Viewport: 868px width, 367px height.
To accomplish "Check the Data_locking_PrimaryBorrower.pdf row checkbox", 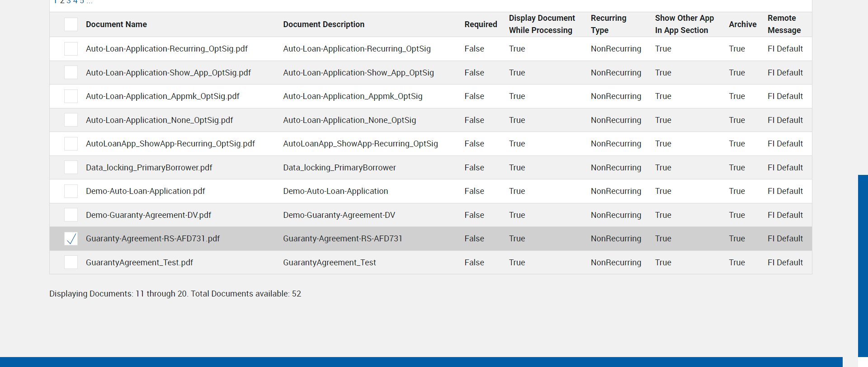I will [71, 168].
